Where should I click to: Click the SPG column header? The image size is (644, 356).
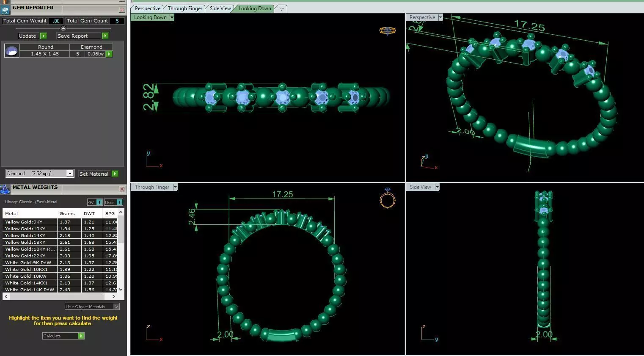coord(110,213)
